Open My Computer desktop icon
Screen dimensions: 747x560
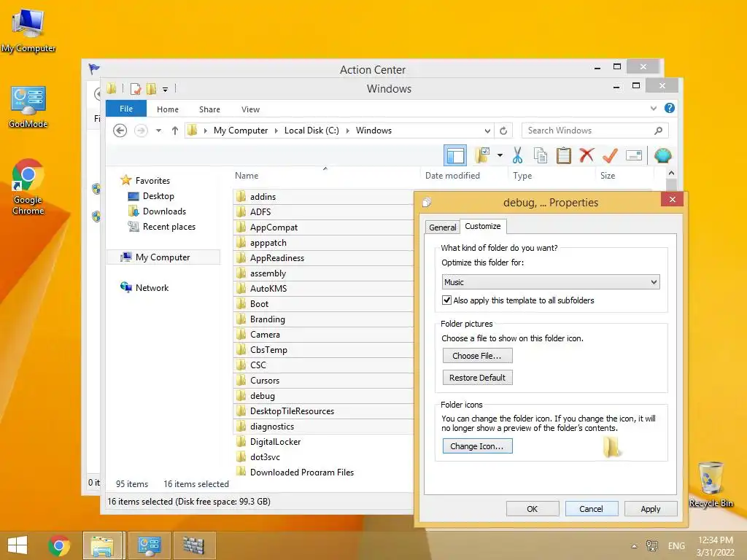(28, 31)
